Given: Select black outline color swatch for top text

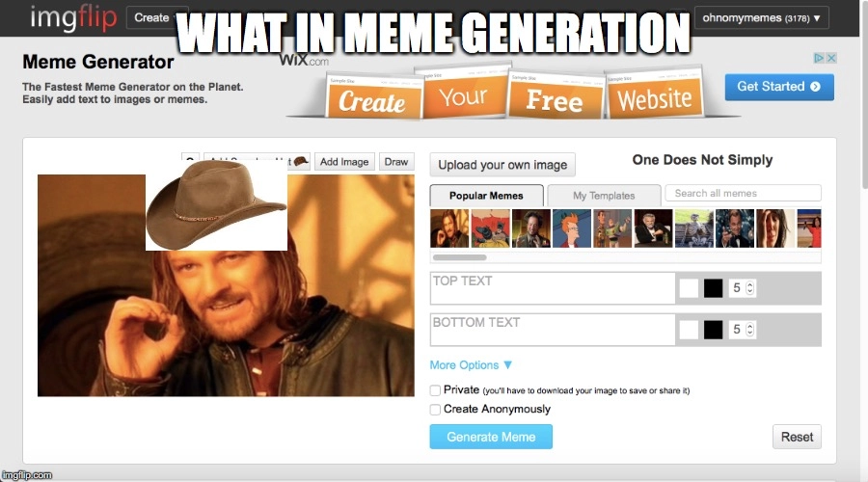Looking at the screenshot, I should [713, 288].
